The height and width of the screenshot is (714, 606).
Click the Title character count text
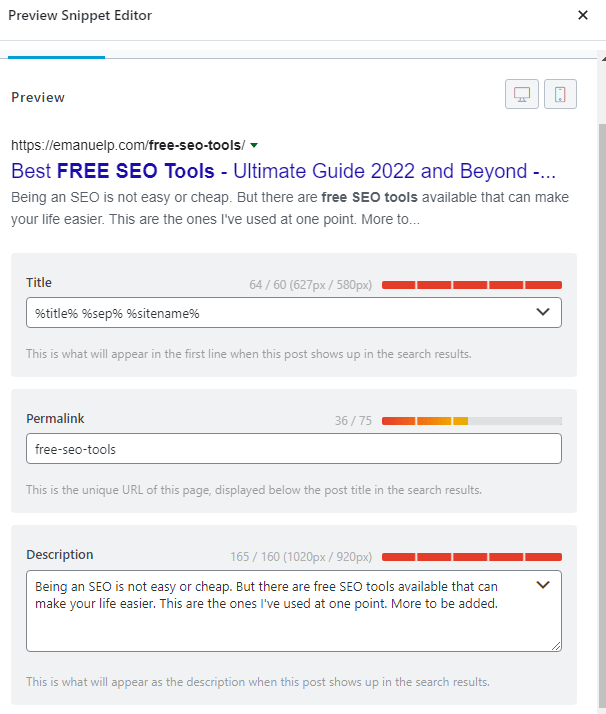pyautogui.click(x=311, y=285)
